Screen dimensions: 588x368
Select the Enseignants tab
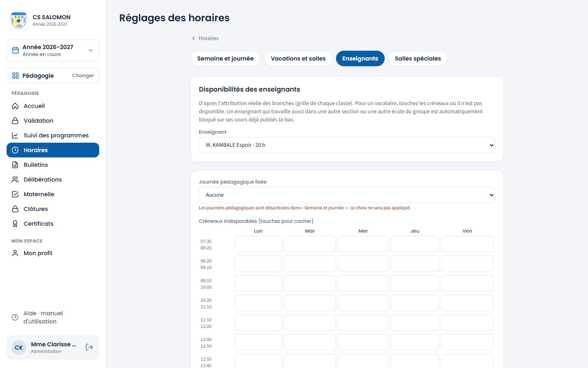coord(360,58)
